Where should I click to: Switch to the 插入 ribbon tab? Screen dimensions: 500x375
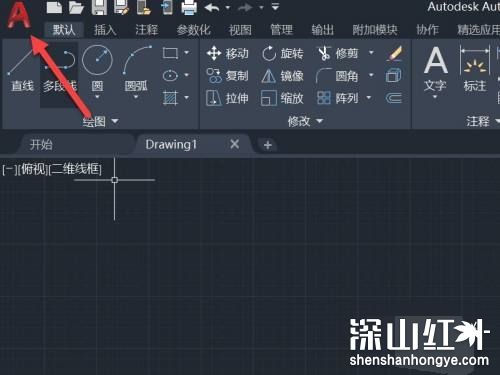[105, 30]
